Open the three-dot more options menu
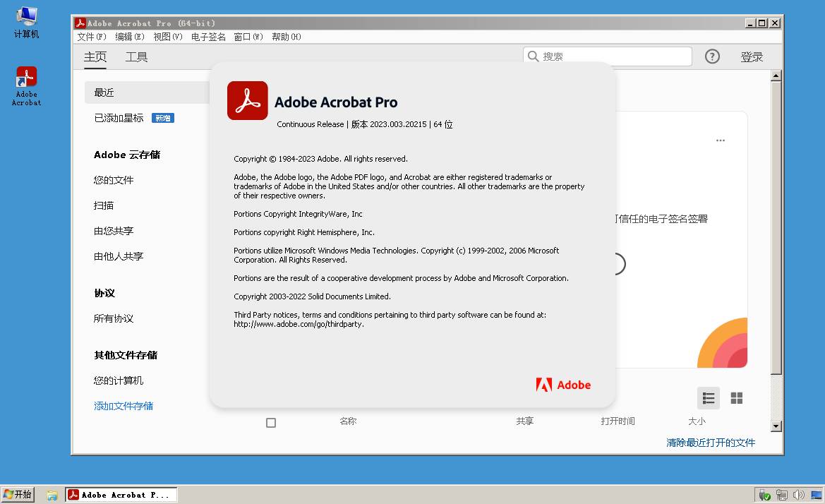Viewport: 825px width, 504px height. tap(720, 140)
